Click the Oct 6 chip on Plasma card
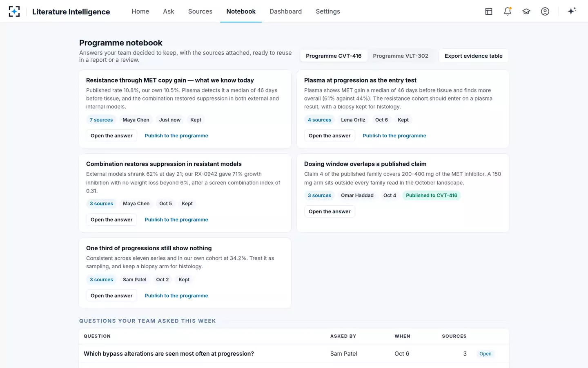 click(x=381, y=120)
